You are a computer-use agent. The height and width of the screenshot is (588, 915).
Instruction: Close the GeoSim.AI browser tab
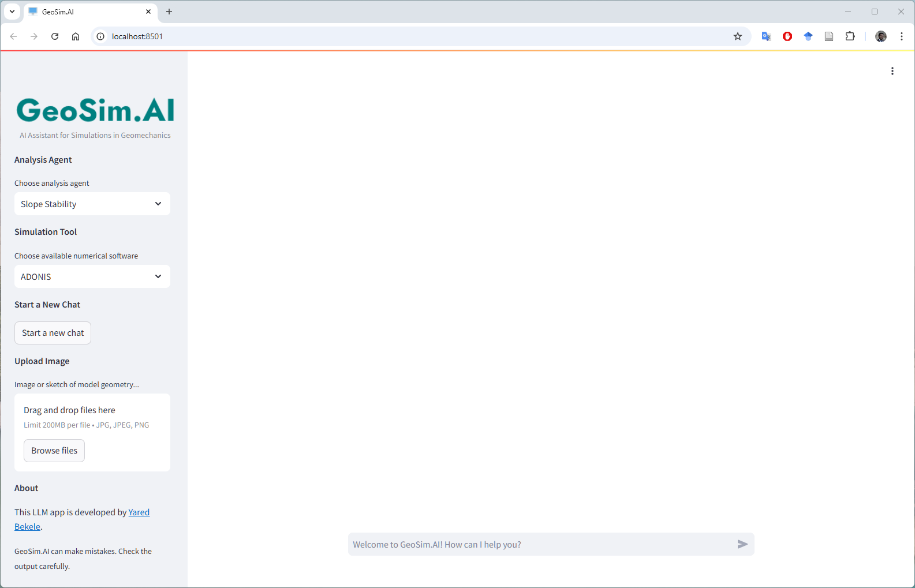point(148,12)
